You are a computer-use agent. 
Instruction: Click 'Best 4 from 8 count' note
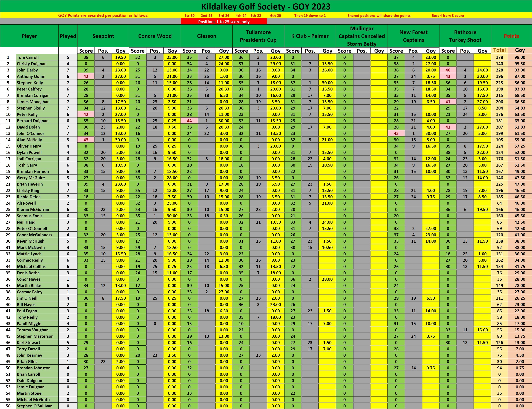(x=448, y=16)
